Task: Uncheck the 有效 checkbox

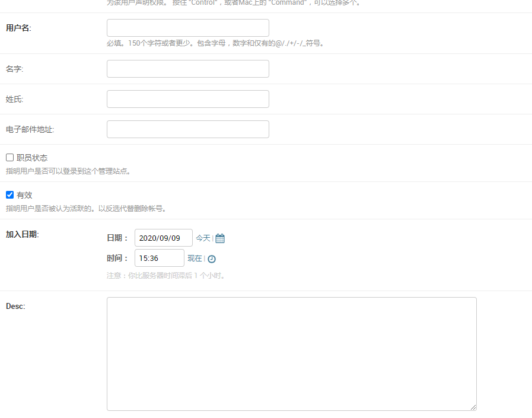Action: [x=10, y=194]
